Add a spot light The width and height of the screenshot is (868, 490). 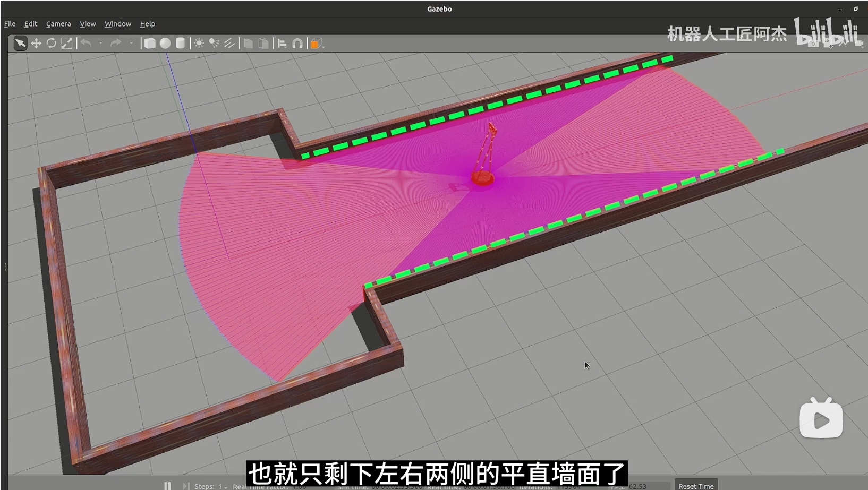pyautogui.click(x=214, y=43)
